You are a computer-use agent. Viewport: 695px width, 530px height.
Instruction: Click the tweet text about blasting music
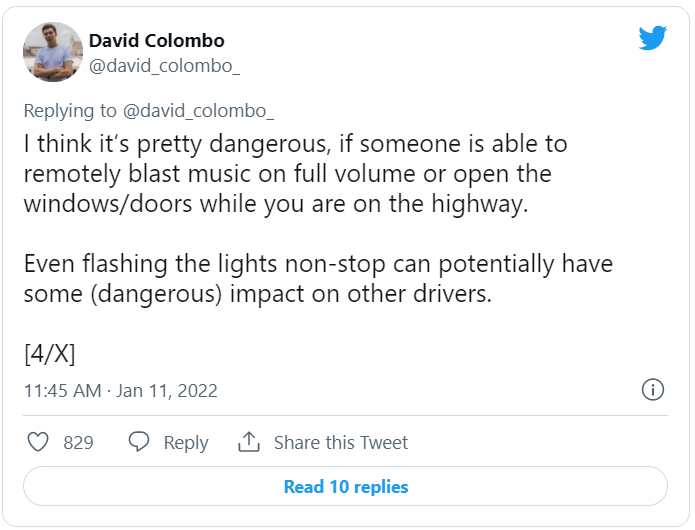click(x=296, y=174)
